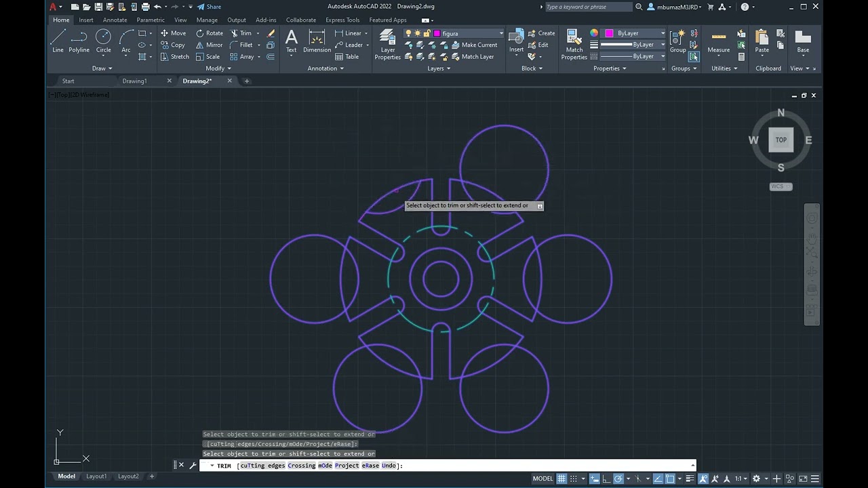Activate the Mirror command
Viewport: 868px width, 488px height.
click(x=210, y=45)
